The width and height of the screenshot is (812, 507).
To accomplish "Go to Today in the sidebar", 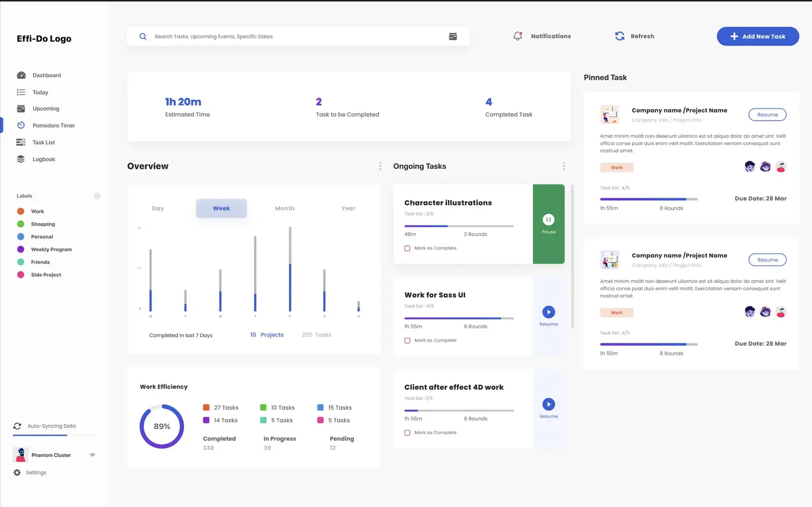I will click(x=41, y=92).
